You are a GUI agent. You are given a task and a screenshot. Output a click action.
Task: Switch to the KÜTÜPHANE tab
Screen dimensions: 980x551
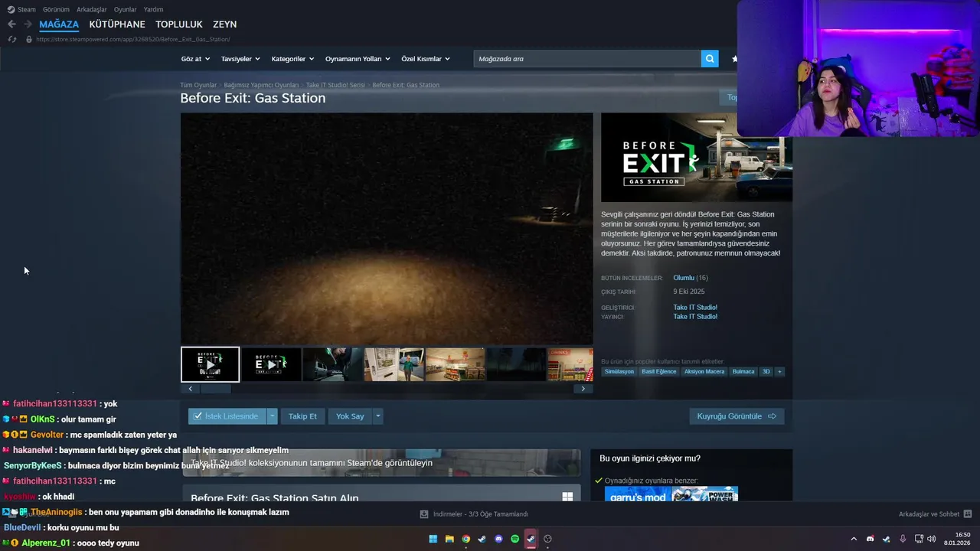click(x=117, y=24)
